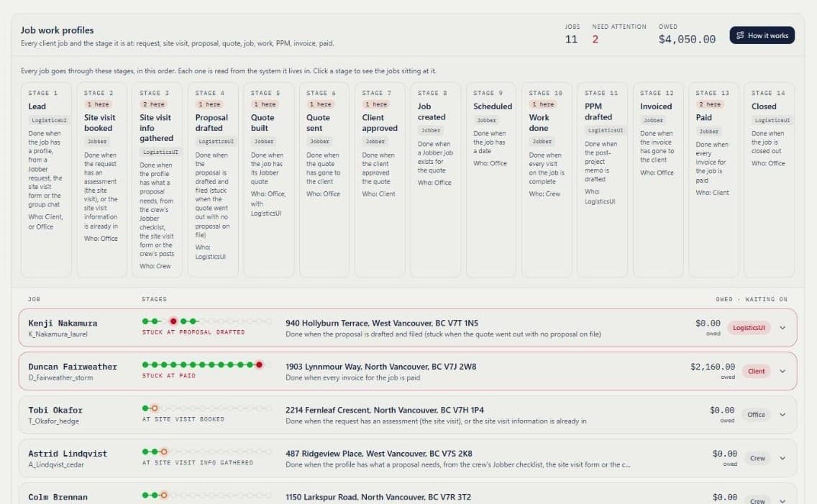The image size is (817, 504).
Task: Open the Stage 9 Scheduled card
Action: tap(491, 180)
